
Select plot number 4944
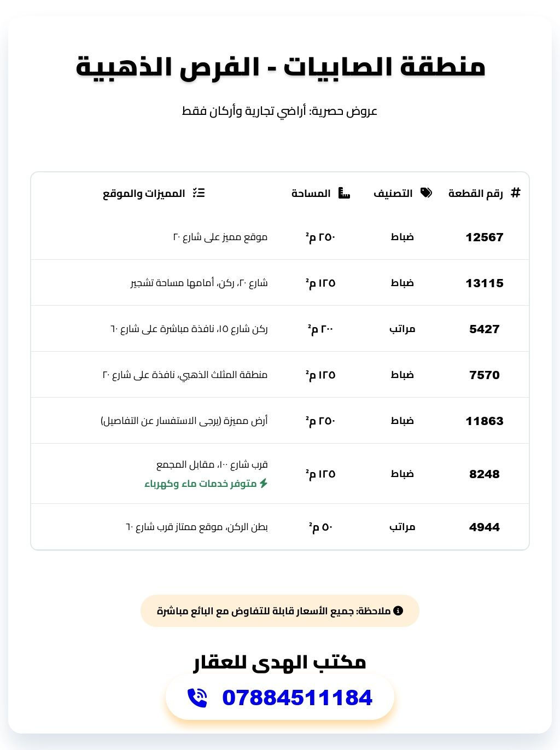coord(484,527)
